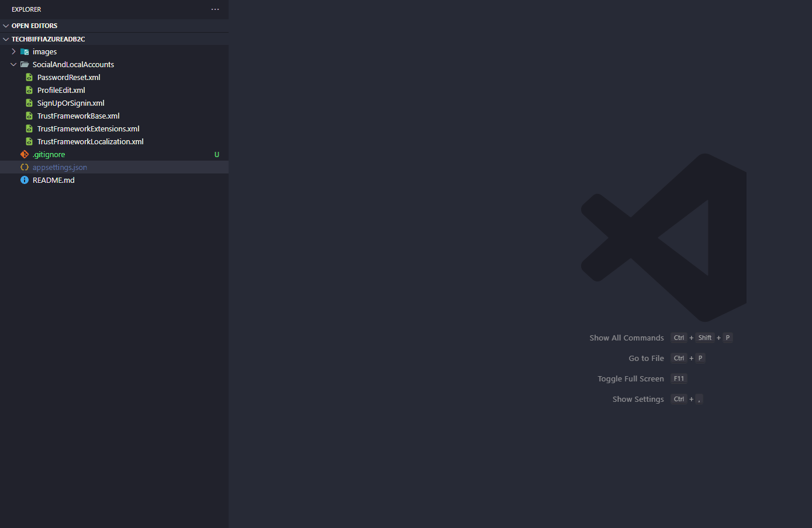Image resolution: width=812 pixels, height=528 pixels.
Task: Click the TrustFrameworkBase.xml file icon
Action: click(x=29, y=116)
